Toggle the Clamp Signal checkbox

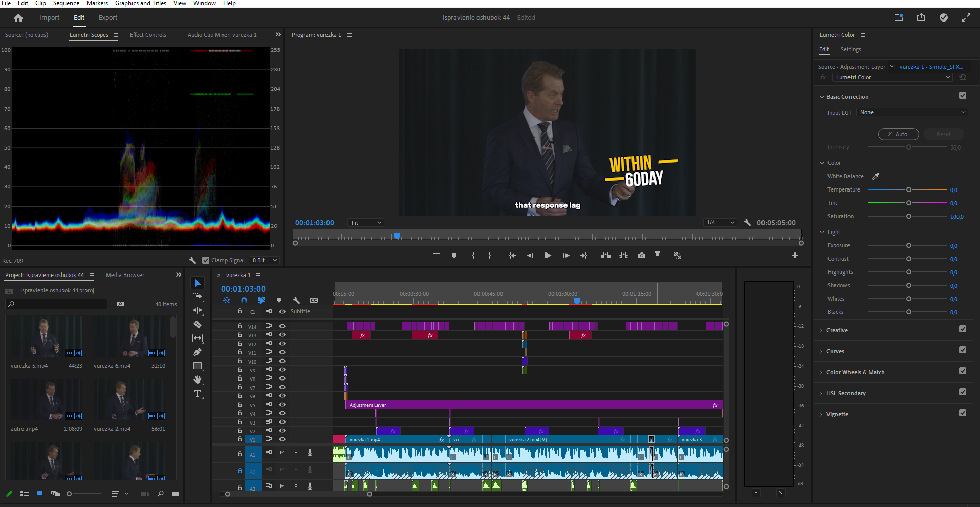click(x=206, y=260)
